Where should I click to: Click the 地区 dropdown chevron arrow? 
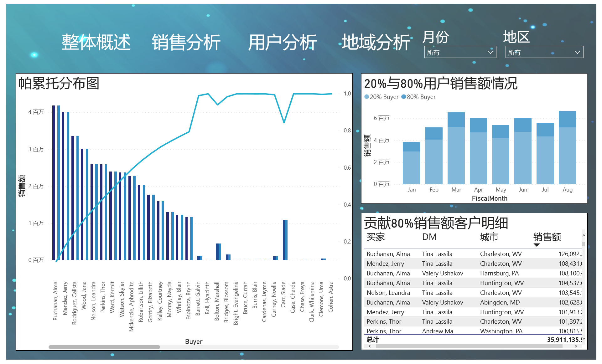pyautogui.click(x=577, y=52)
